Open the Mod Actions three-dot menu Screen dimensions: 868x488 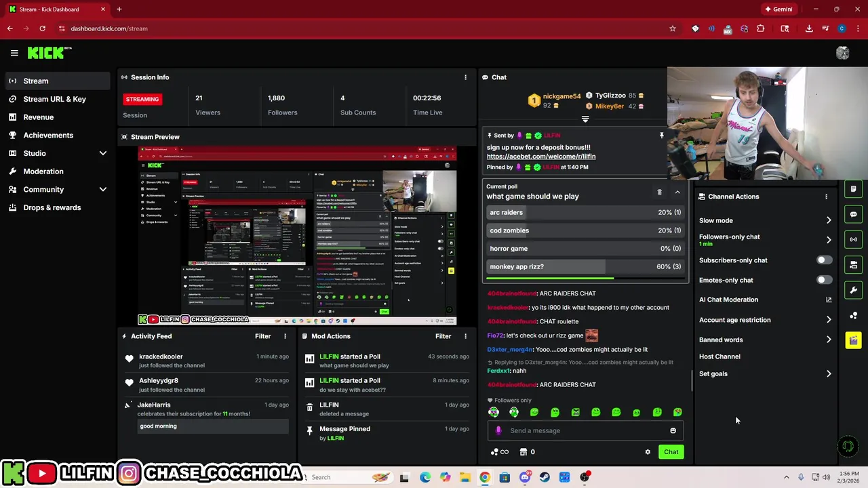[465, 336]
